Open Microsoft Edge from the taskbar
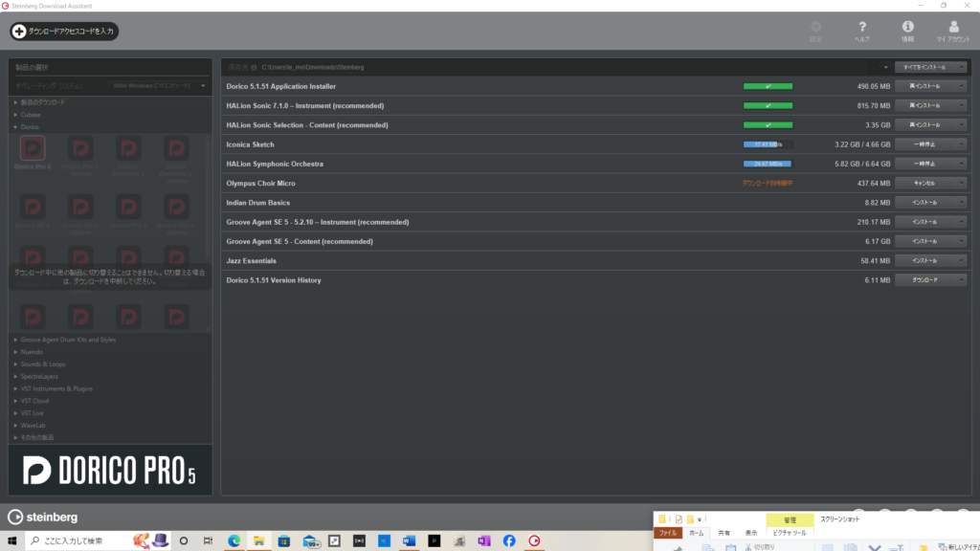980x551 pixels. tap(234, 540)
